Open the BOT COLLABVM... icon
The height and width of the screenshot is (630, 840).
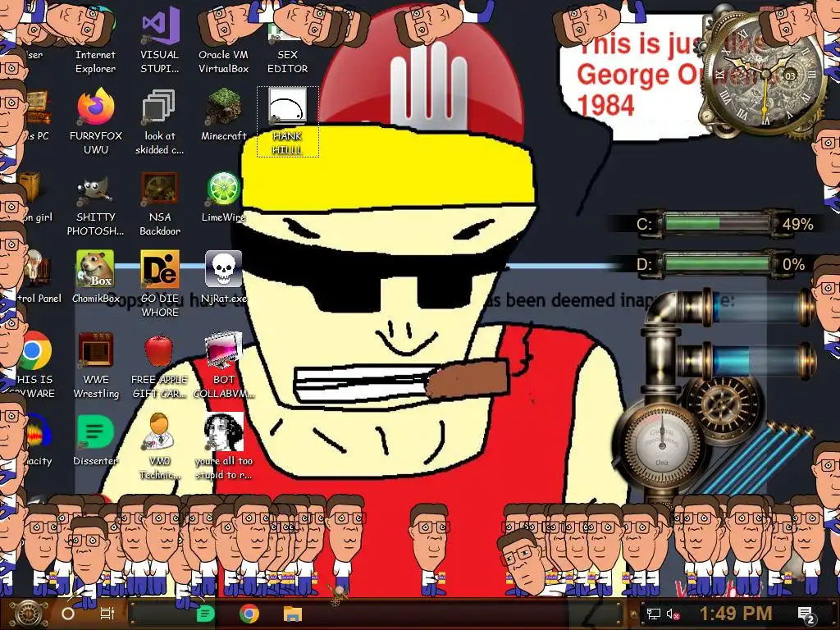[x=223, y=367]
